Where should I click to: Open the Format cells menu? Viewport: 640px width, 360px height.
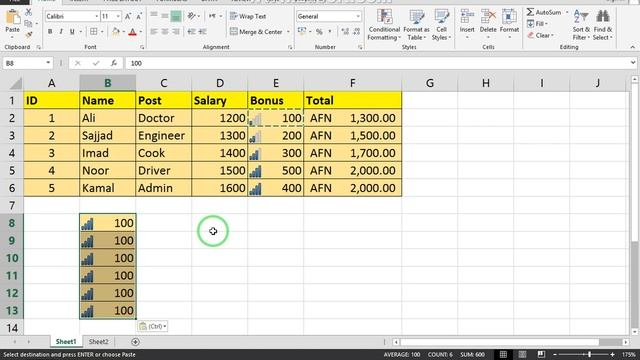[x=509, y=24]
